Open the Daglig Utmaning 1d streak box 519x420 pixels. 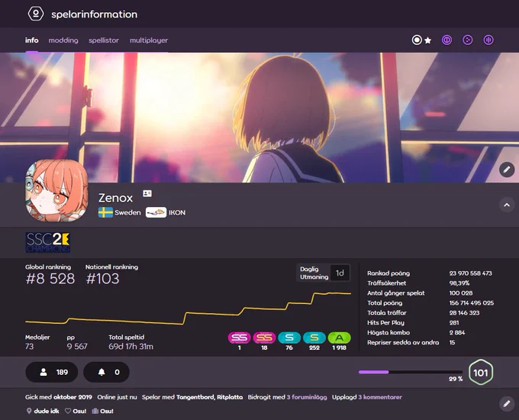point(324,273)
